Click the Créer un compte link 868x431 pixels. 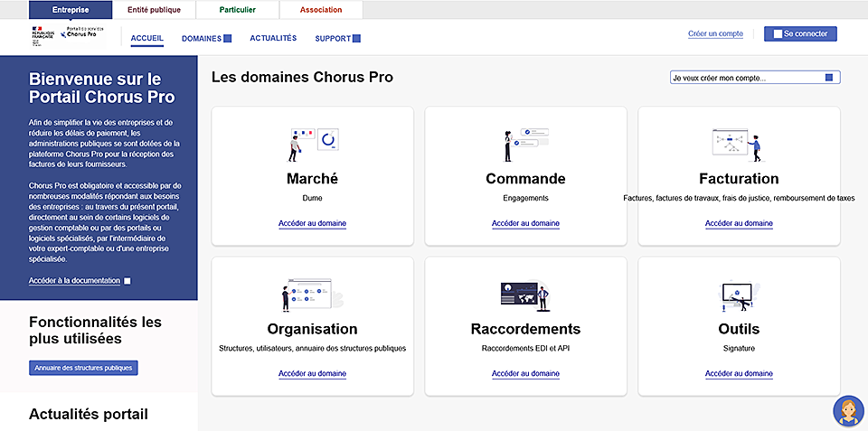point(715,33)
